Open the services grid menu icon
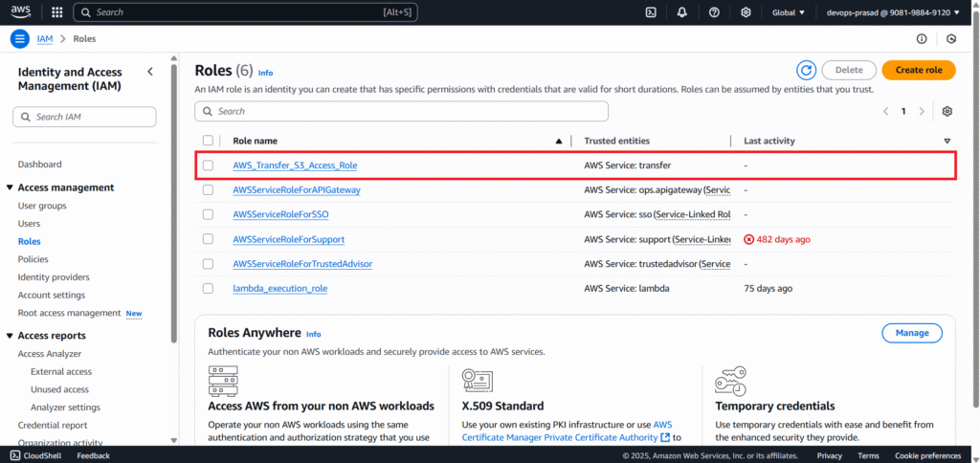Viewport: 980px width, 463px height. pyautogui.click(x=56, y=11)
